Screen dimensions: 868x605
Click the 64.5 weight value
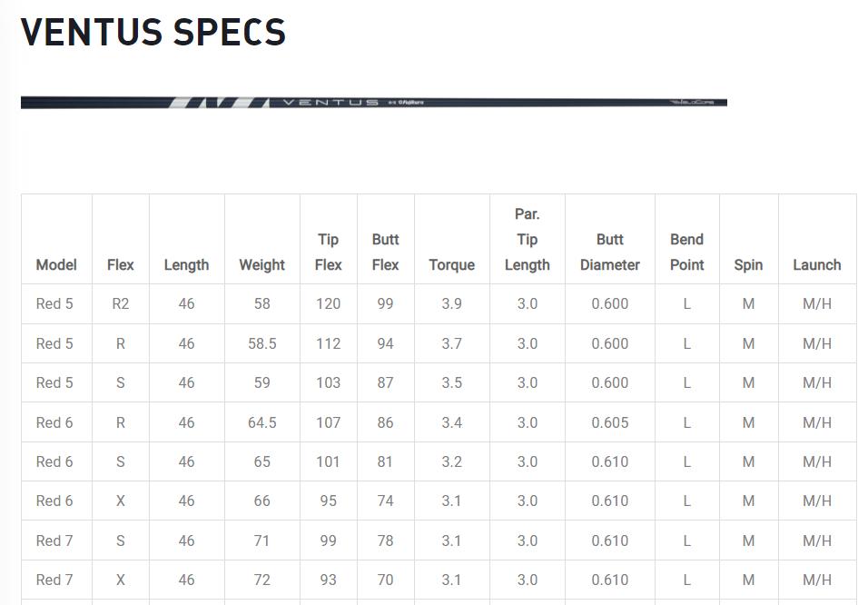261,422
